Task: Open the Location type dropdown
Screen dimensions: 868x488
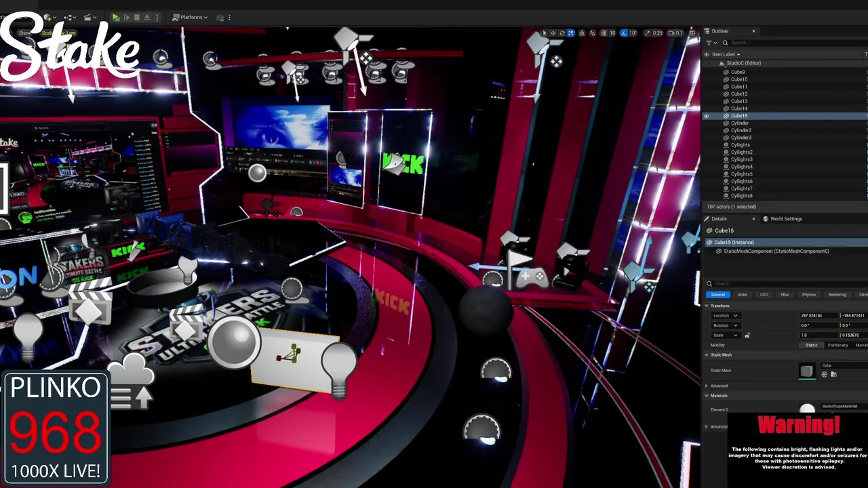Action: pyautogui.click(x=725, y=315)
